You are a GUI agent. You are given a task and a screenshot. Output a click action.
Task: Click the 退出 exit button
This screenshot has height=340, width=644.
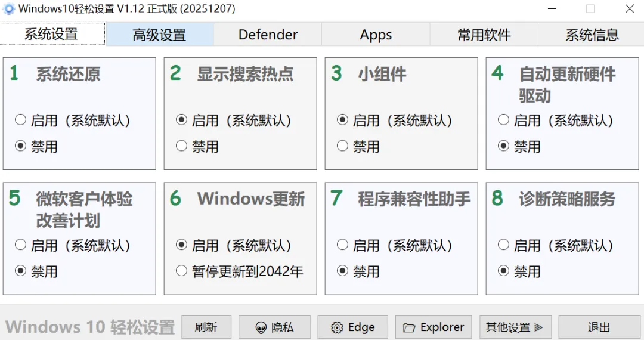point(599,327)
